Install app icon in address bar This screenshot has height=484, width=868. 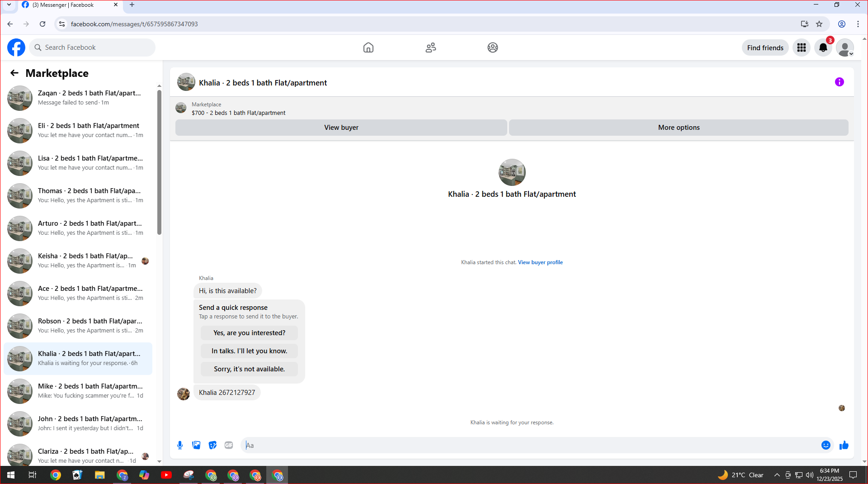(x=804, y=24)
